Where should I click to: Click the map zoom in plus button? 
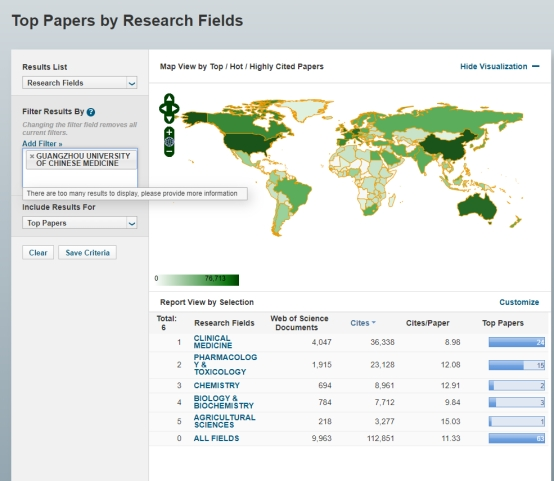click(x=169, y=132)
